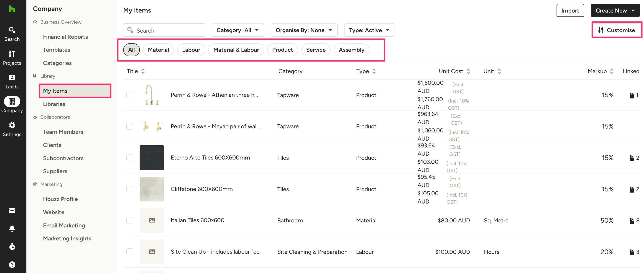Select Cliffstone 600X600mm row checkbox
This screenshot has height=273, width=644.
tap(130, 189)
